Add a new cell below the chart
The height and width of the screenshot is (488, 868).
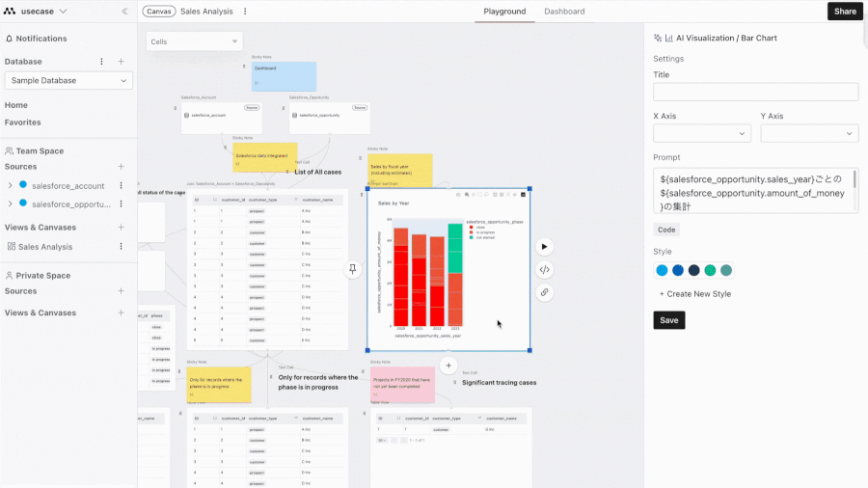point(448,366)
